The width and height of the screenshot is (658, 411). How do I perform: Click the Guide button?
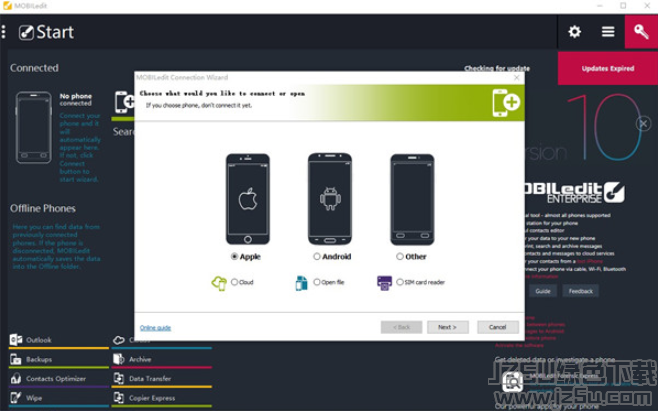(x=543, y=291)
